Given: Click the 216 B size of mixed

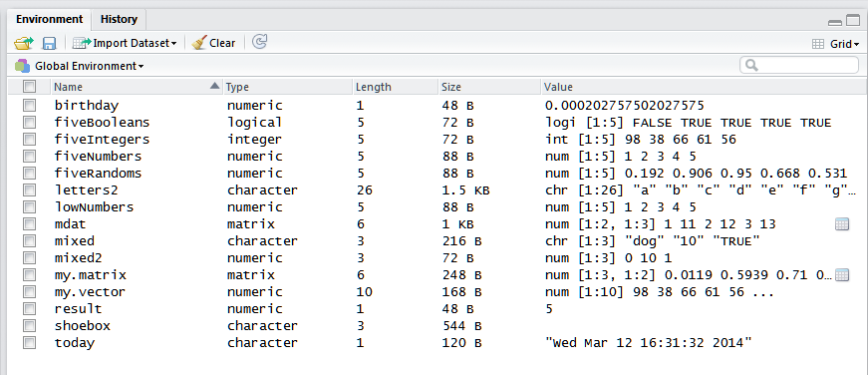Looking at the screenshot, I should (x=461, y=241).
